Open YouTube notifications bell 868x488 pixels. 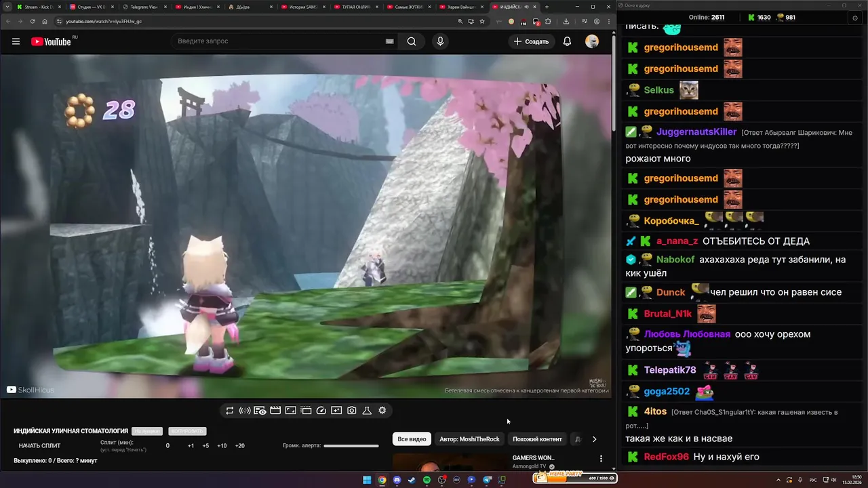pos(567,41)
